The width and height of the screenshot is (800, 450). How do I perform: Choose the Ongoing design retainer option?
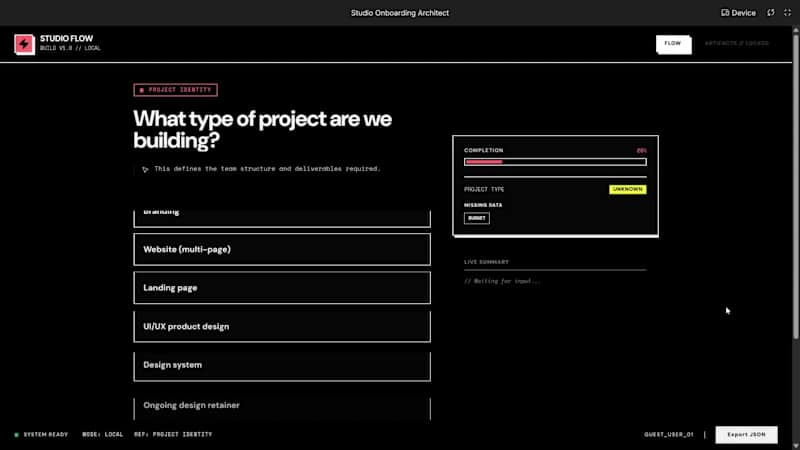281,405
